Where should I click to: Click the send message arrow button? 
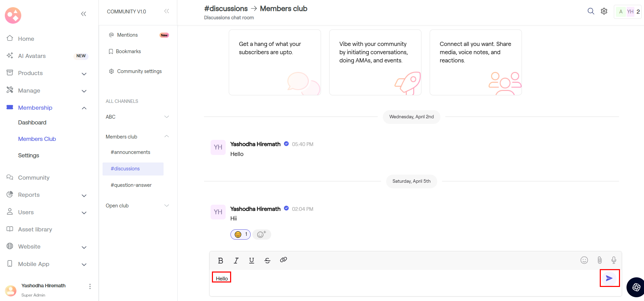609,278
